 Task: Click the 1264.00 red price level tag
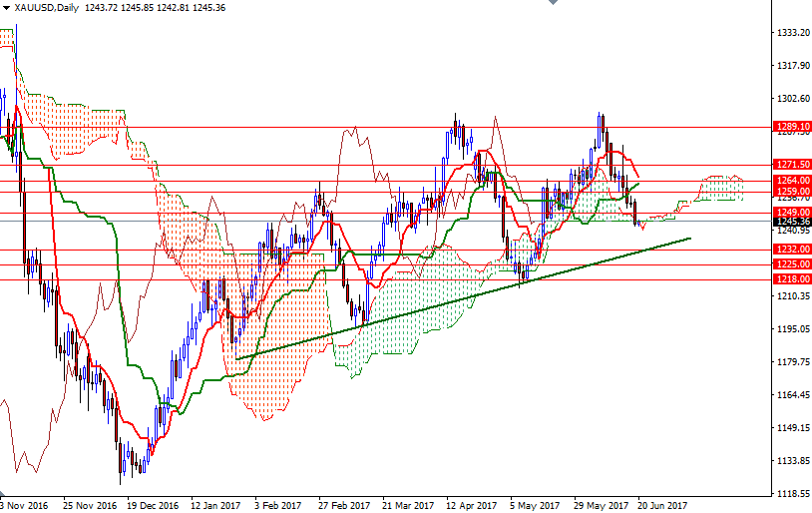coord(791,180)
